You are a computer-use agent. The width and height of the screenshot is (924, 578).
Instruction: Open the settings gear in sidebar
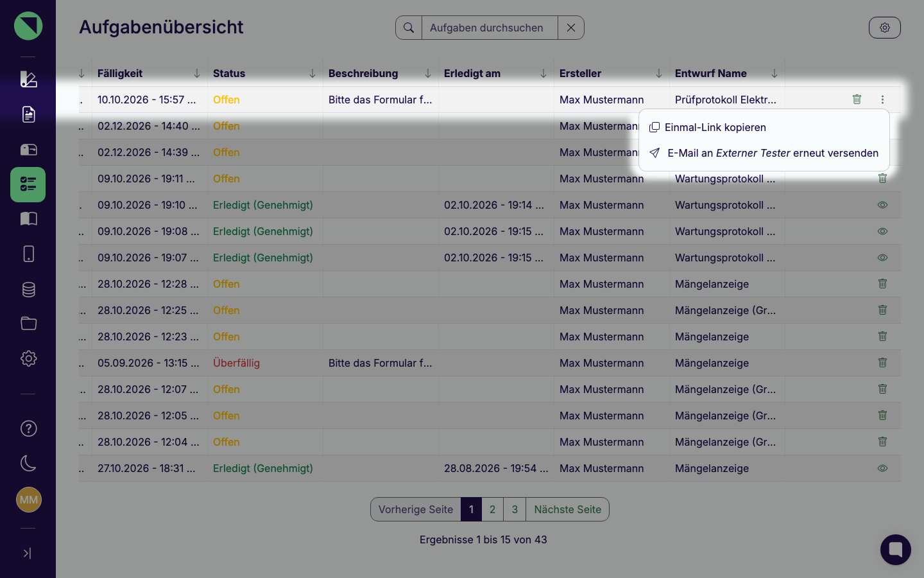point(28,358)
